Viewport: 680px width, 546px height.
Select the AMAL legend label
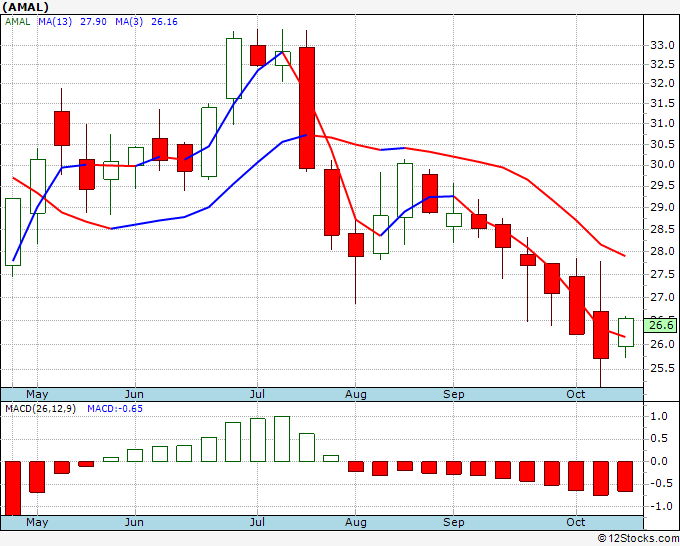click(x=17, y=22)
